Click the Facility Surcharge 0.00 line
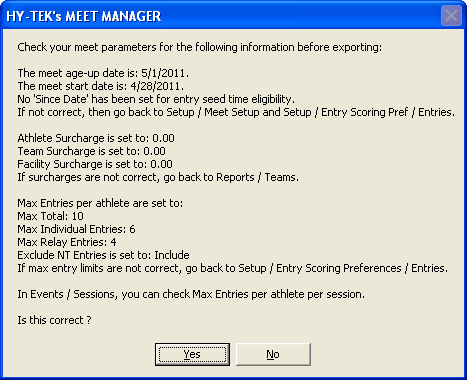The width and height of the screenshot is (467, 380). point(95,164)
